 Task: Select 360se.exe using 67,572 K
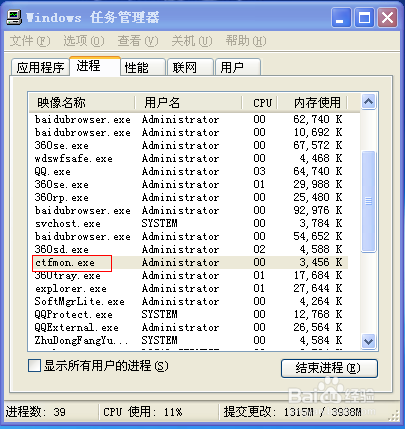click(x=188, y=145)
